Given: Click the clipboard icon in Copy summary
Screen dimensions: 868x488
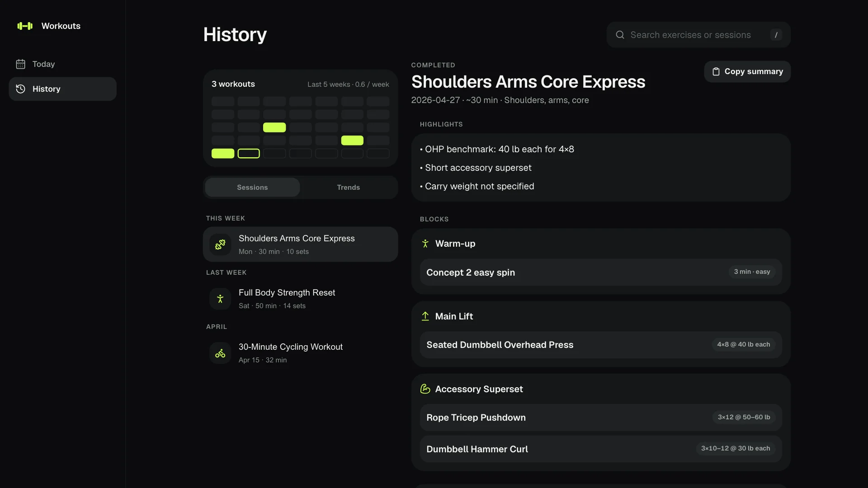Looking at the screenshot, I should point(716,72).
